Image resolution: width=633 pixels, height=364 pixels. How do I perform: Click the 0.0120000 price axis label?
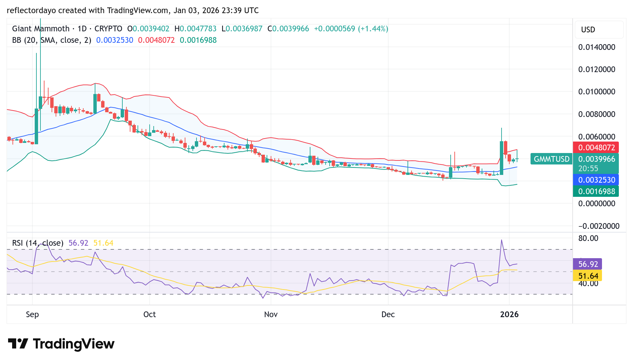597,69
